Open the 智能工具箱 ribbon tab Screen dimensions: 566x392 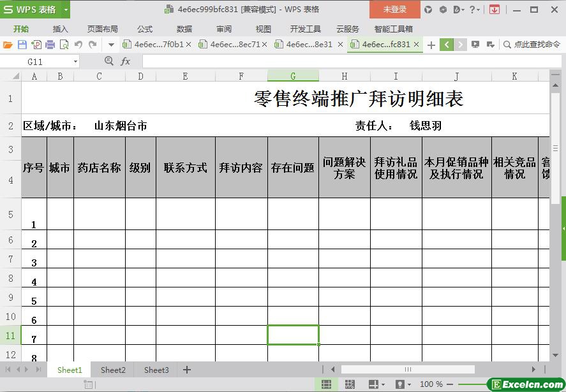(394, 29)
